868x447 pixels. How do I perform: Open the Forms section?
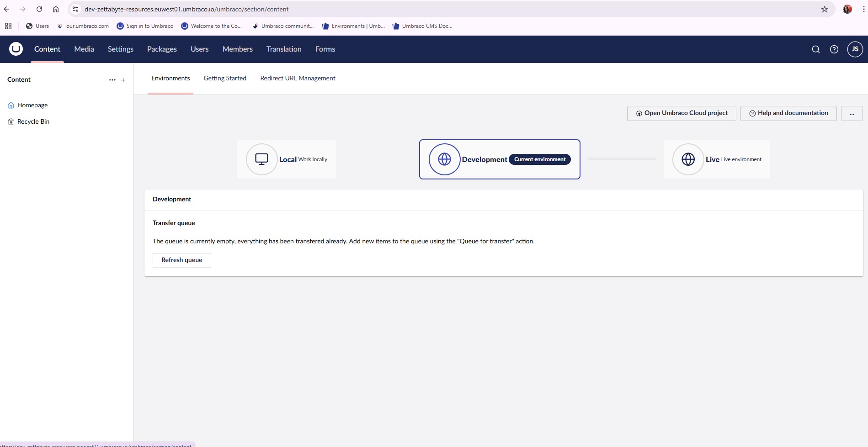pos(325,49)
